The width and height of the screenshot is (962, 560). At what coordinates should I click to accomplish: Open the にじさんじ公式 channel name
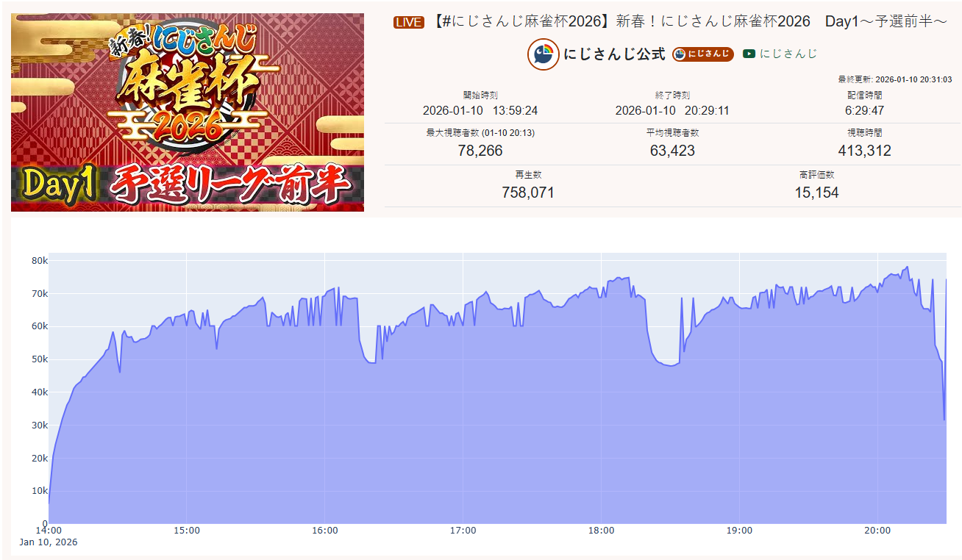point(615,54)
